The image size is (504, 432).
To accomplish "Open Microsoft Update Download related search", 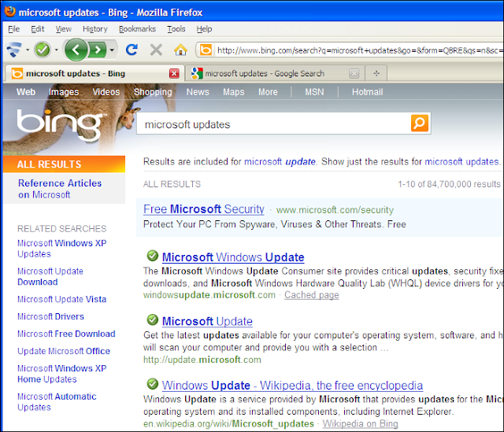I will (50, 276).
